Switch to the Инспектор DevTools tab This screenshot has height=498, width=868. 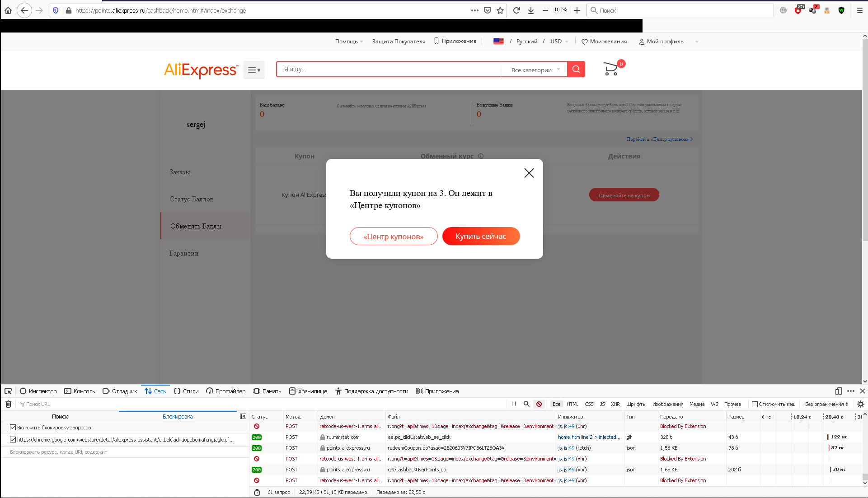click(38, 391)
